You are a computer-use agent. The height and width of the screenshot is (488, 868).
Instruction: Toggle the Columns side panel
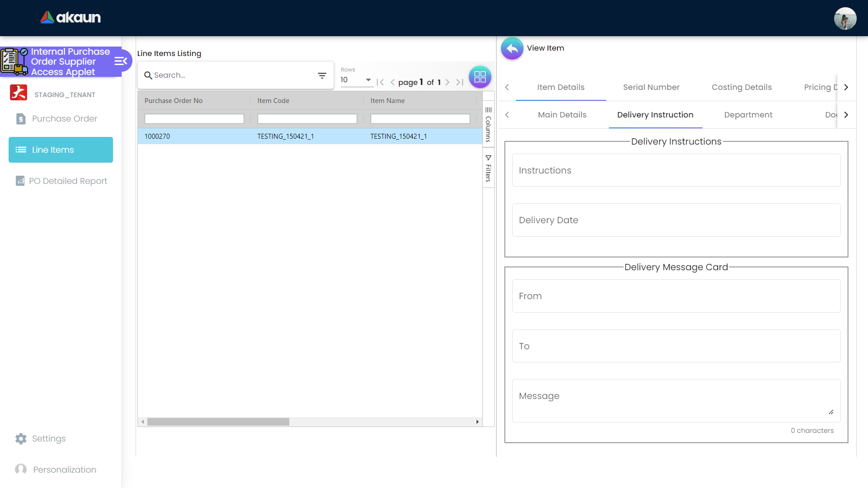click(488, 124)
